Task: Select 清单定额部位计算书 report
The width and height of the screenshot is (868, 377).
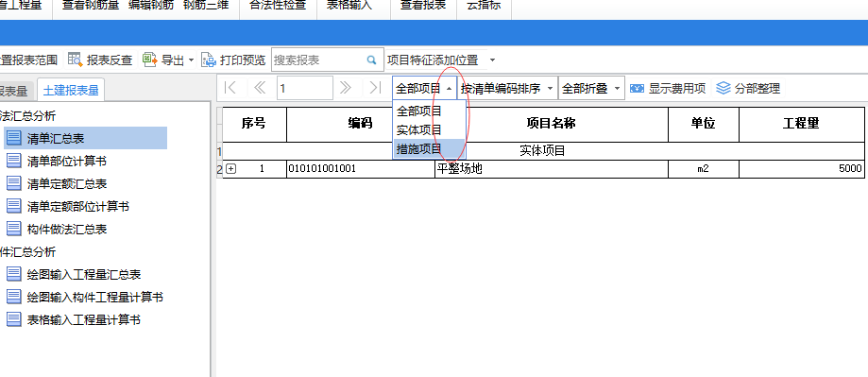Action: click(78, 206)
